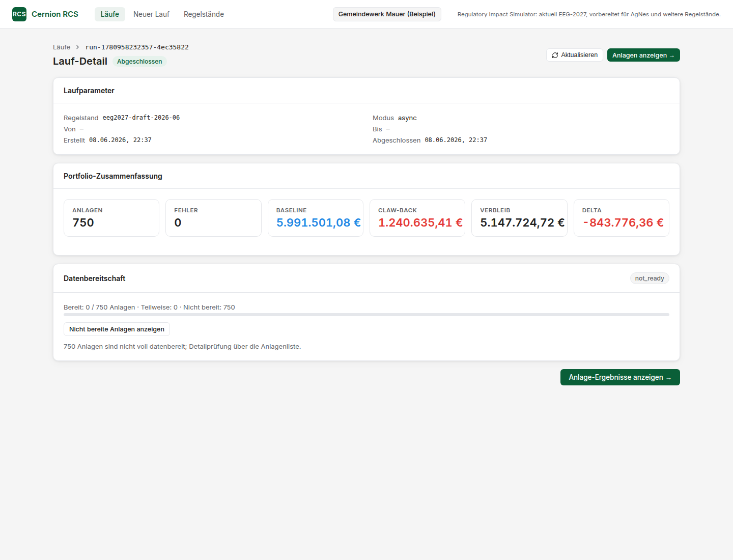Click the Regulatory Impact Simulator description text
Image resolution: width=733 pixels, height=560 pixels.
589,14
